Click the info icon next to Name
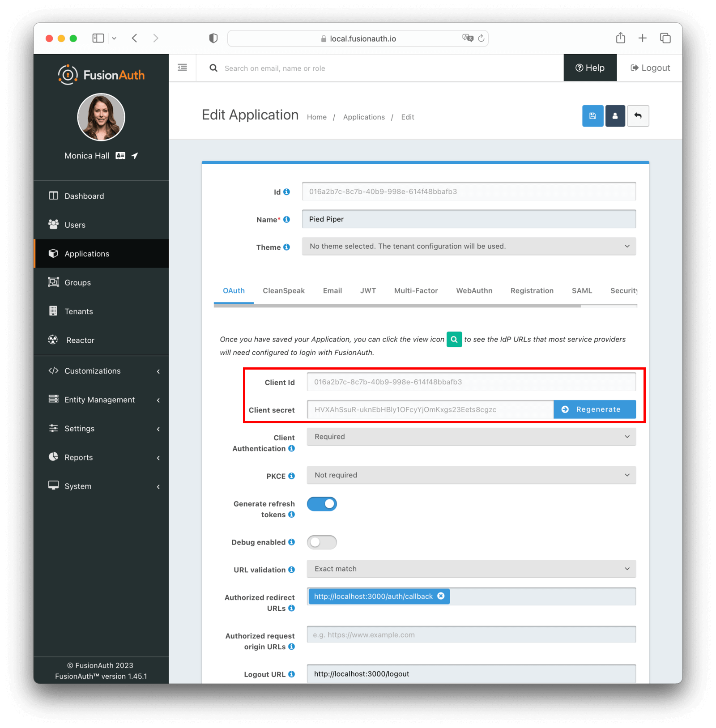Viewport: 716px width, 728px height. 286,219
